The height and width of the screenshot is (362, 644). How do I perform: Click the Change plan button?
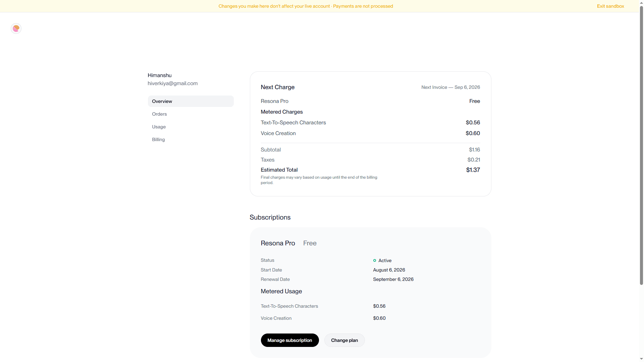click(x=344, y=340)
